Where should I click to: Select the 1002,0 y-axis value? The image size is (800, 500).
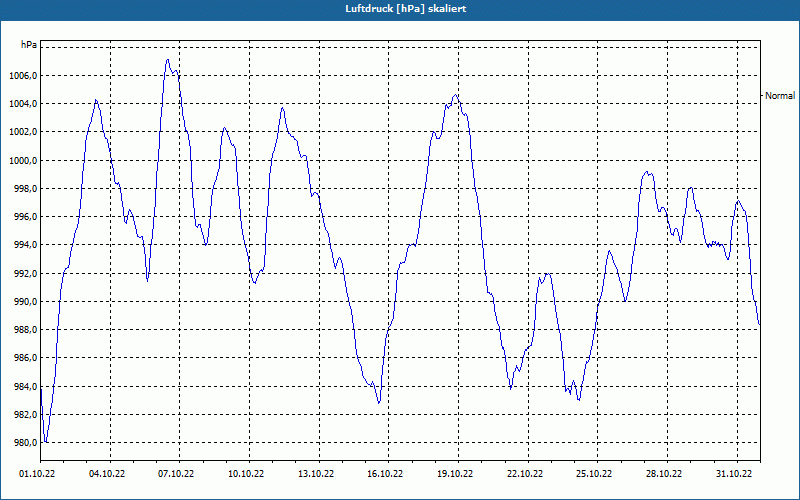tap(23, 132)
